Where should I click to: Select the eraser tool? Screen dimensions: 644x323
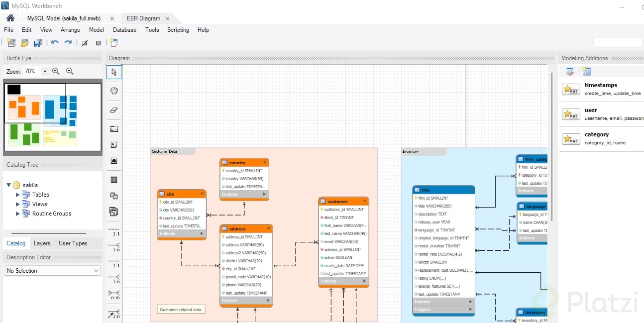coord(113,109)
